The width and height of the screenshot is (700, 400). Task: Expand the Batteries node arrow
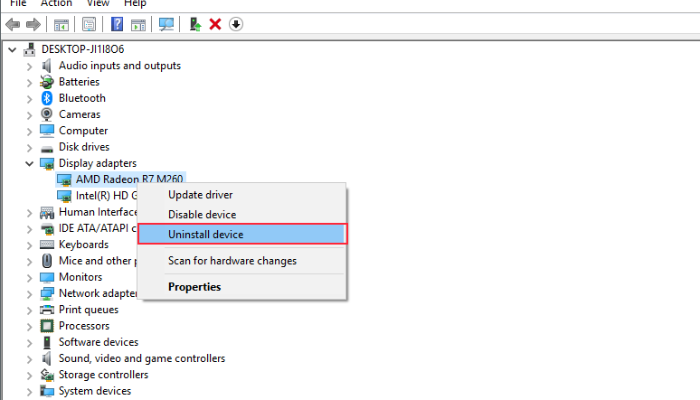[x=29, y=83]
